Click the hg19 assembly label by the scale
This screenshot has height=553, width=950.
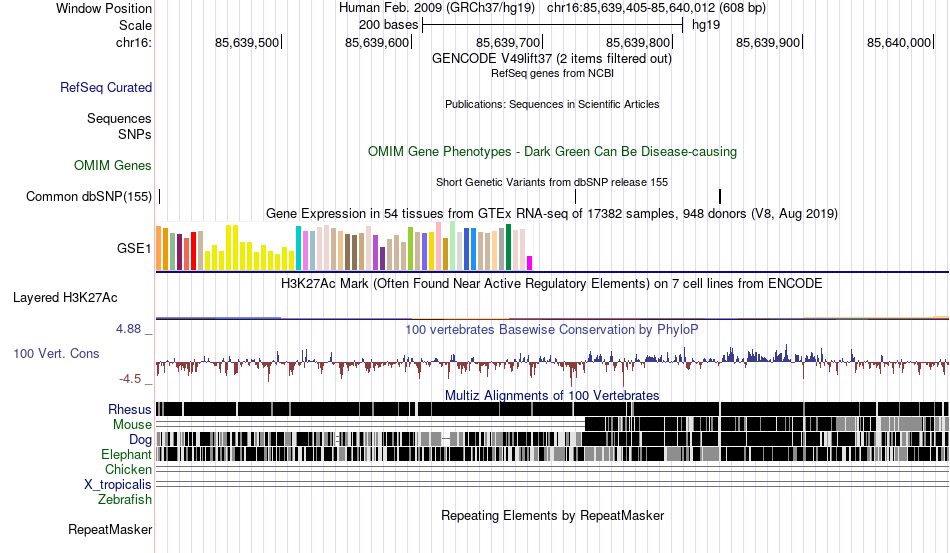pyautogui.click(x=706, y=25)
